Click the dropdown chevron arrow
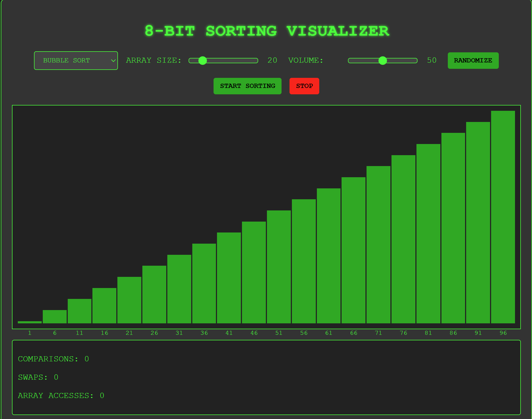The height and width of the screenshot is (419, 532). coord(113,61)
